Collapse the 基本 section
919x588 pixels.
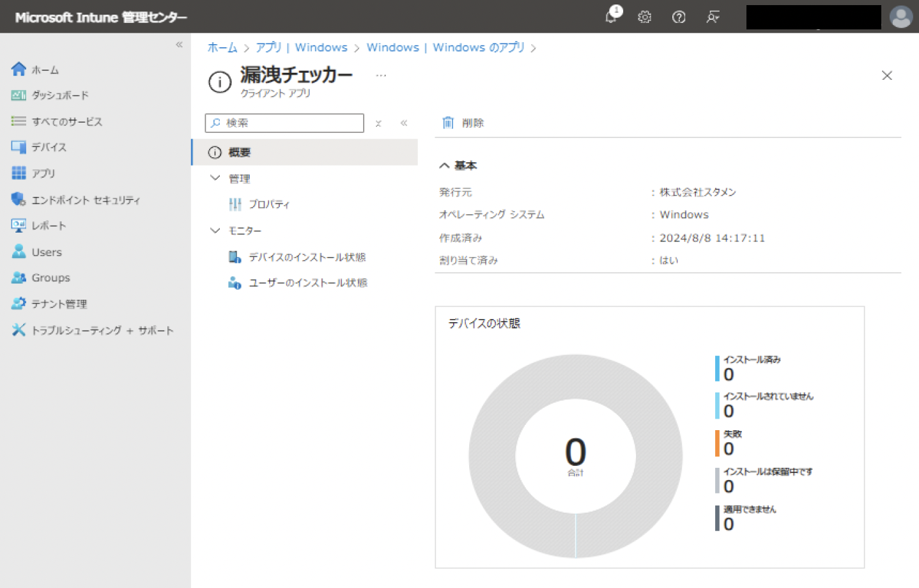458,166
